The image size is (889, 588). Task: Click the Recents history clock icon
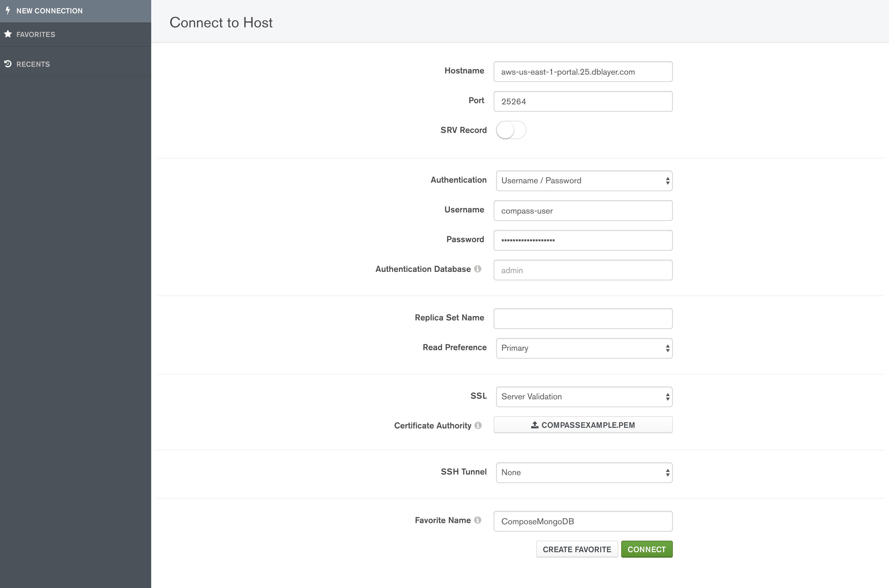pyautogui.click(x=8, y=64)
